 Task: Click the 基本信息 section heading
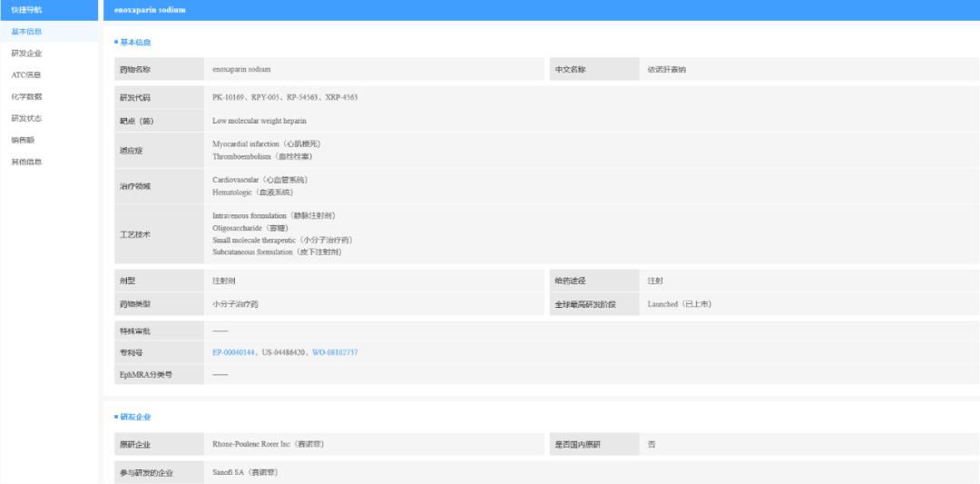[135, 43]
